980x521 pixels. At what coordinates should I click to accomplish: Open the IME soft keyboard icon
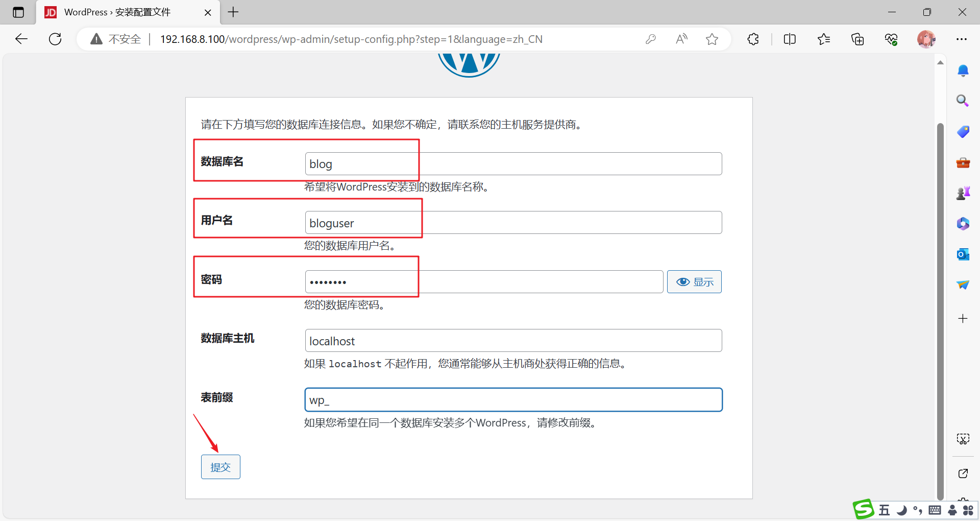[x=935, y=510]
